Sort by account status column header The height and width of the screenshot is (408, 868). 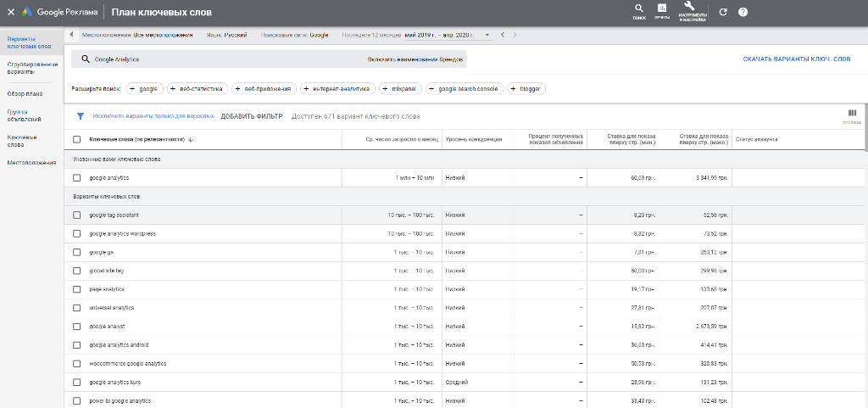pyautogui.click(x=757, y=139)
